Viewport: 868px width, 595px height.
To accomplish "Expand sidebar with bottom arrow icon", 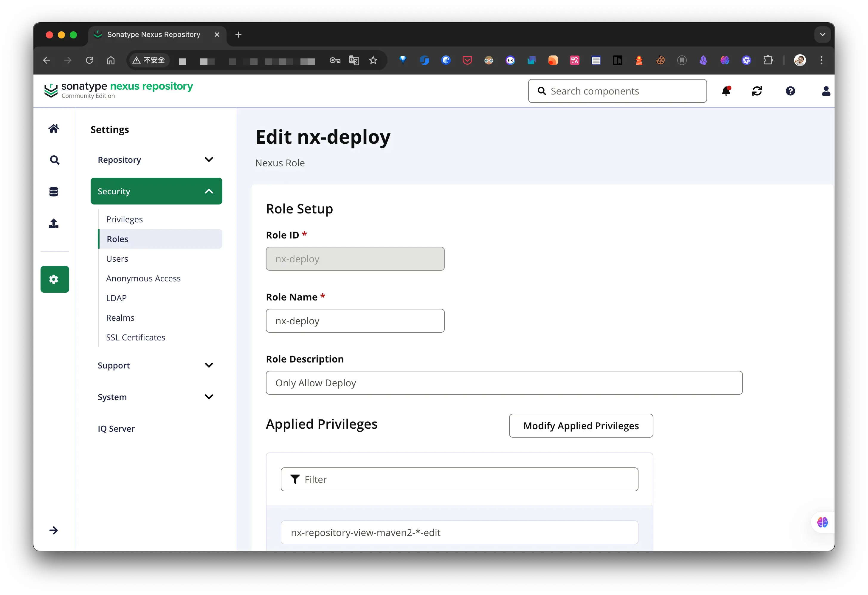I will (54, 530).
